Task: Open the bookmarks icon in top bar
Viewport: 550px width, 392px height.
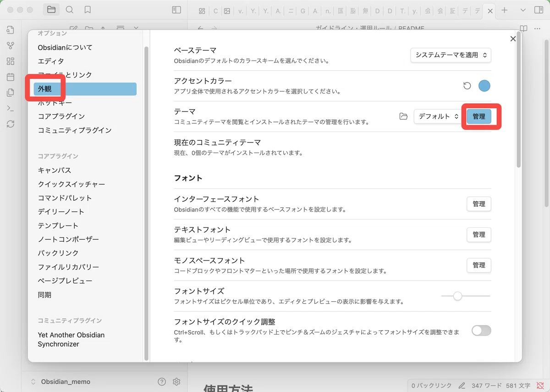Action: click(87, 10)
